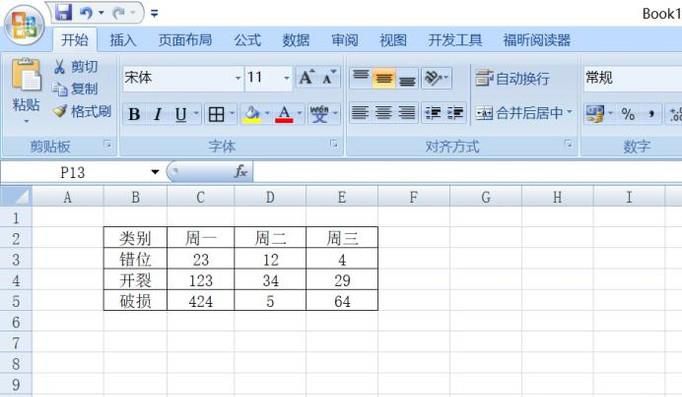Screen dimensions: 682x397
Task: Select the 周三 header cell
Action: [x=342, y=238]
